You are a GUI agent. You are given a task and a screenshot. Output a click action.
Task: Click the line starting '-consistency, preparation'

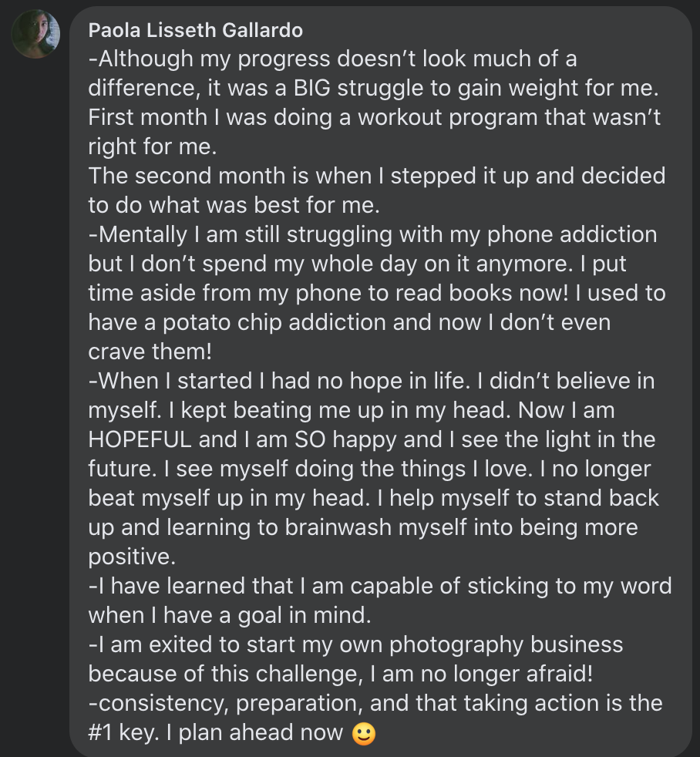tap(375, 703)
